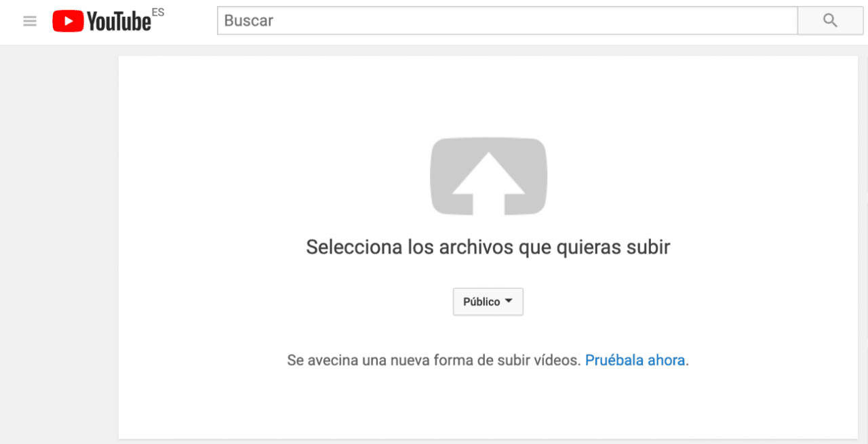Click the search submit button
Viewport: 868px width, 444px height.
(829, 20)
